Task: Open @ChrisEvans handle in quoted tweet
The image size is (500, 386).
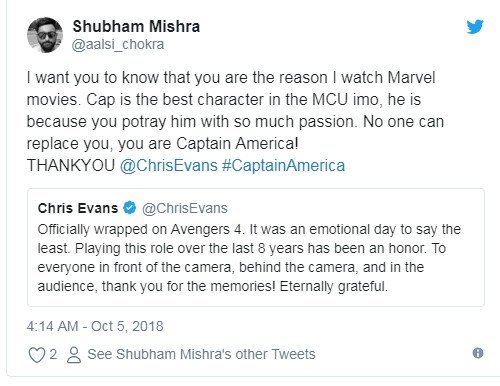Action: (185, 208)
